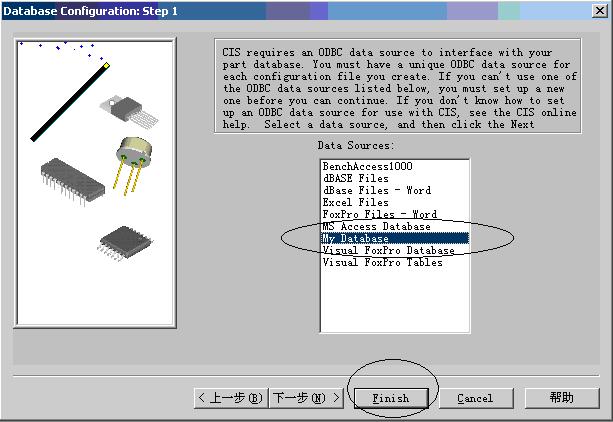
Task: Select Visual FoxPro Tables entry
Action: (x=395, y=262)
